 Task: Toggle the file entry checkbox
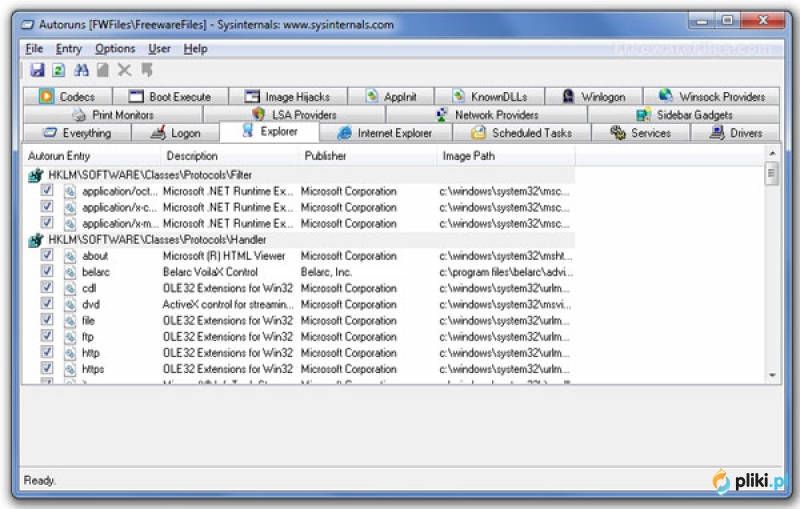[47, 320]
